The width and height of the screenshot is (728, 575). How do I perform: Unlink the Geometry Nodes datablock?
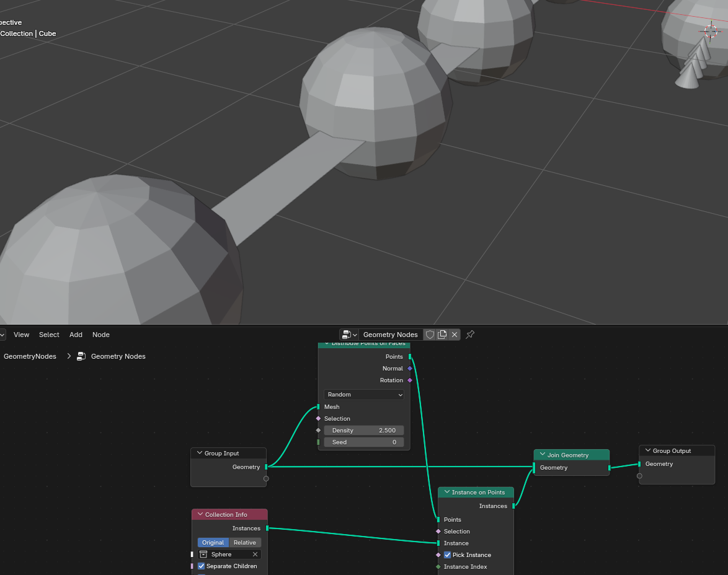coord(455,335)
